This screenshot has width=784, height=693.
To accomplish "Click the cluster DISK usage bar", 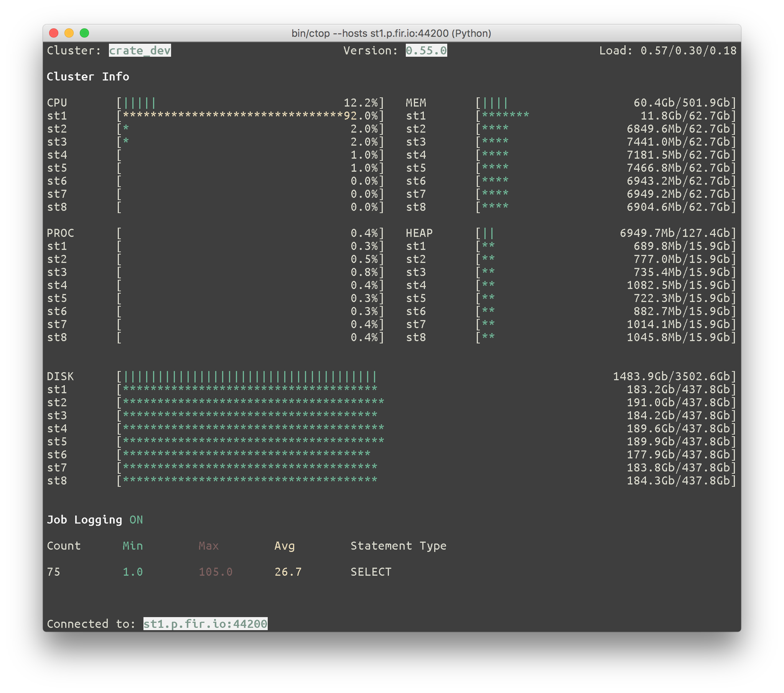I will (x=249, y=376).
